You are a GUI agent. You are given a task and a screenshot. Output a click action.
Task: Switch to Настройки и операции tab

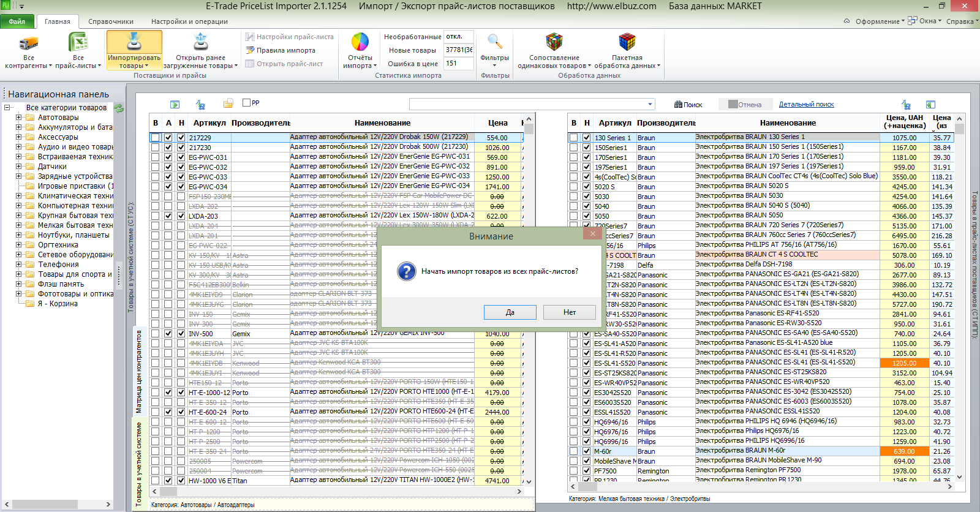[x=189, y=21]
